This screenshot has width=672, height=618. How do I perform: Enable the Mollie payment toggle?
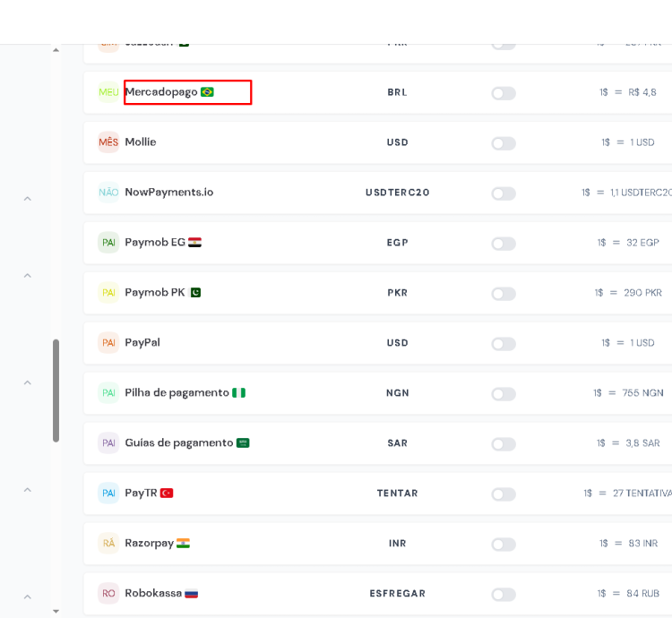[504, 143]
